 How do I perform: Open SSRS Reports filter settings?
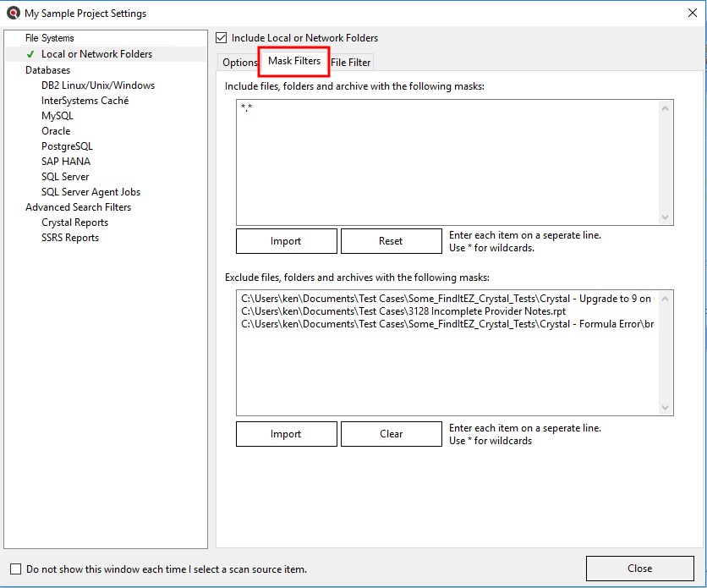(x=70, y=238)
